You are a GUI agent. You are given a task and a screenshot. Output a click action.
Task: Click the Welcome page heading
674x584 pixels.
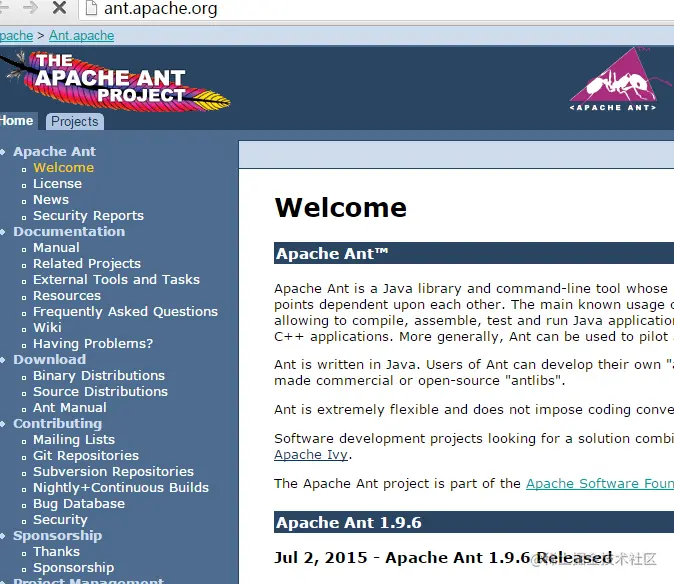pyautogui.click(x=341, y=208)
